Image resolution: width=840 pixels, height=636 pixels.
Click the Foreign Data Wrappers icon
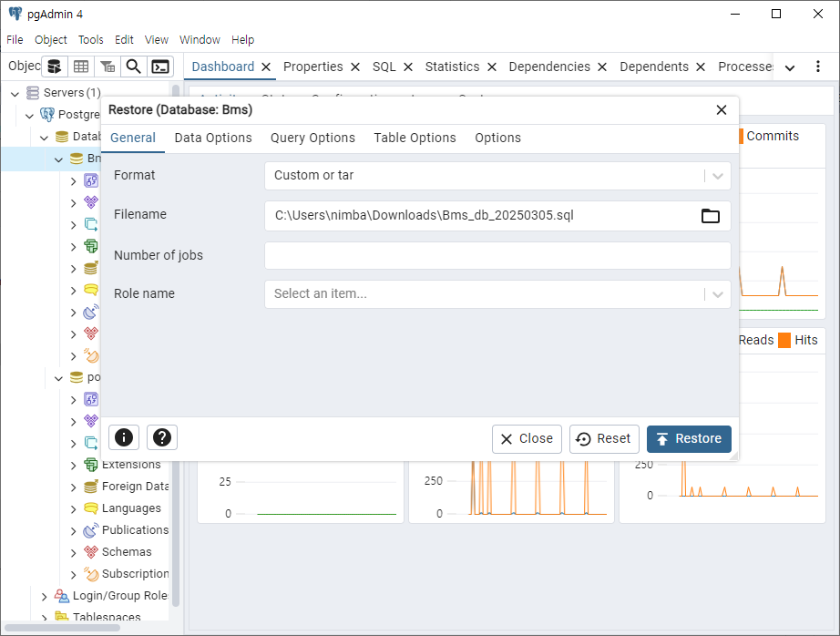click(91, 487)
